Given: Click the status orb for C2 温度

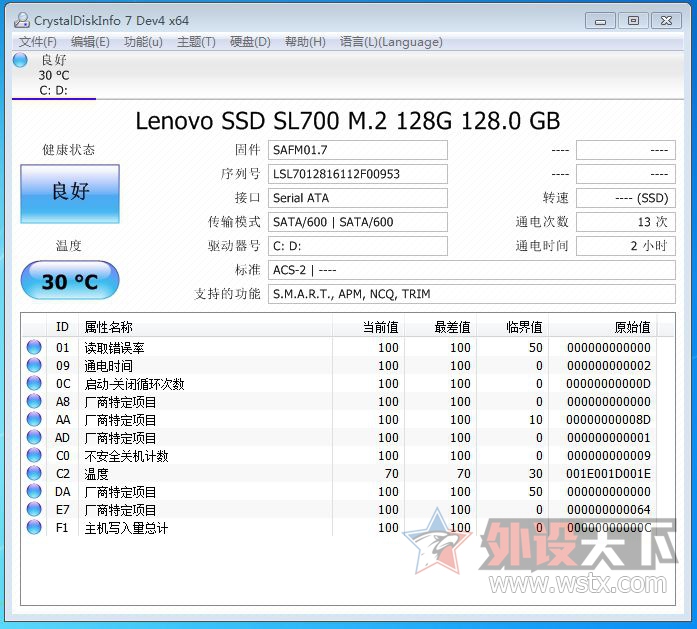Looking at the screenshot, I should [x=34, y=473].
